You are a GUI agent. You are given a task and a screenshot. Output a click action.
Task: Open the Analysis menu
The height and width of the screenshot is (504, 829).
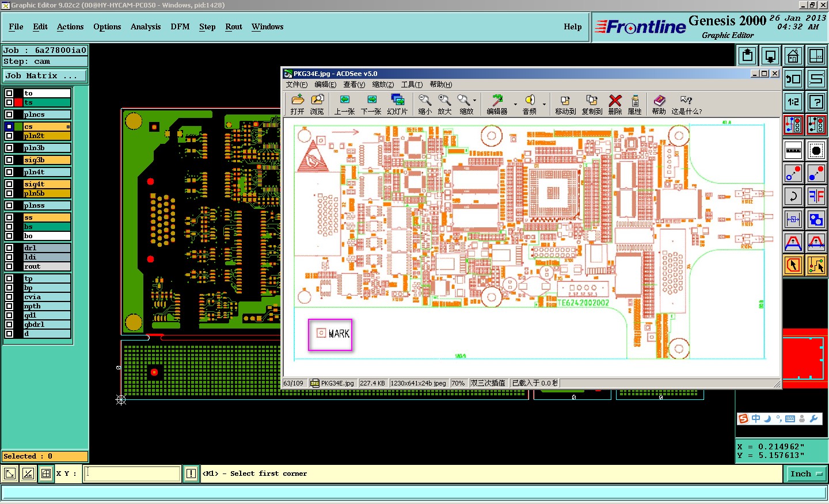(x=145, y=26)
